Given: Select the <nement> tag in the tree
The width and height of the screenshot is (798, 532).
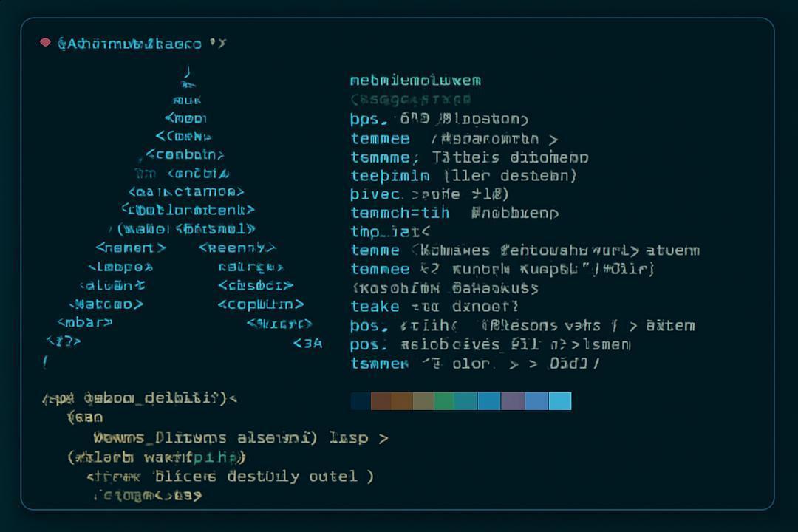Looking at the screenshot, I should pos(131,248).
